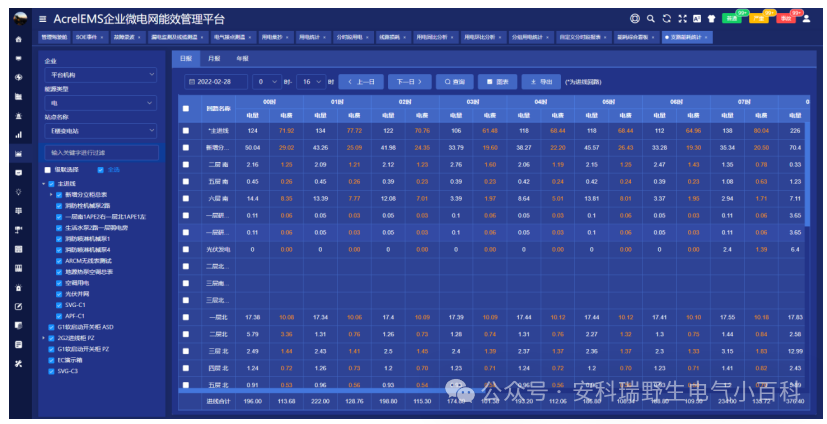Click the refresh icon in header
827x424 pixels.
(x=666, y=18)
